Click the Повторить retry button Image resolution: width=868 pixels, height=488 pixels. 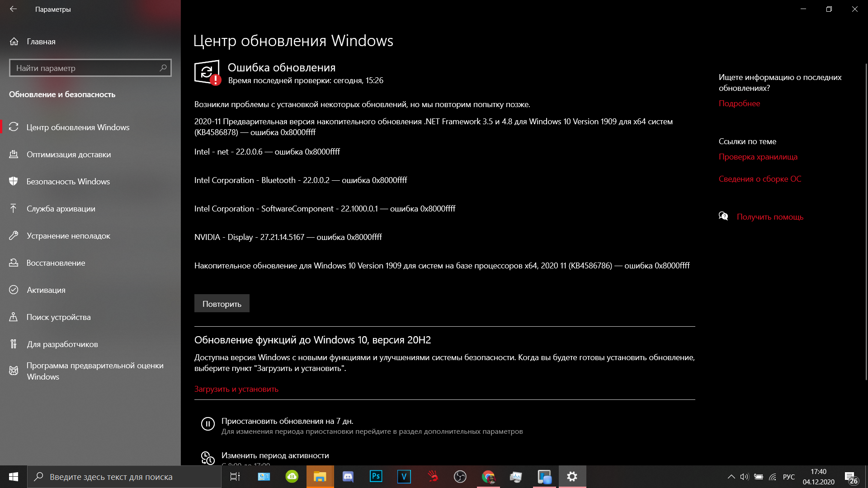click(x=222, y=304)
